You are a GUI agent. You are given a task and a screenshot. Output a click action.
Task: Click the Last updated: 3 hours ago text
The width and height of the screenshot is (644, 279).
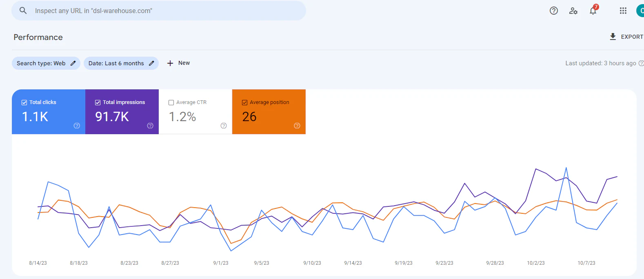click(600, 63)
